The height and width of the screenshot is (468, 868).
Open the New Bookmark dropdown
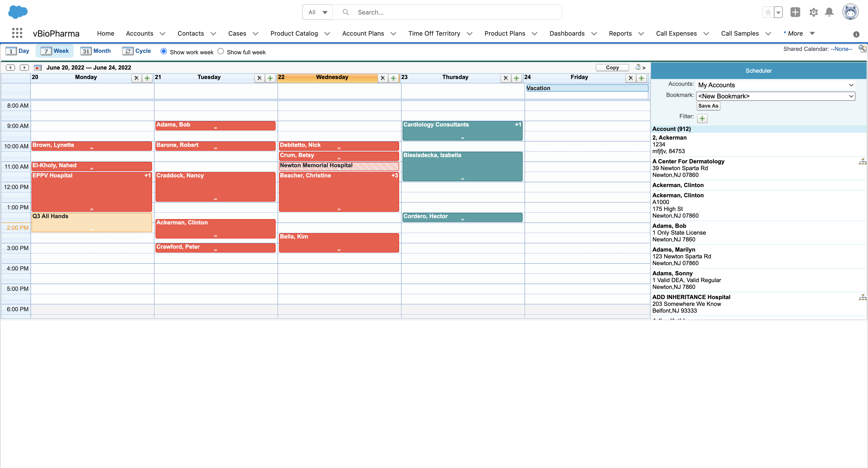click(775, 96)
